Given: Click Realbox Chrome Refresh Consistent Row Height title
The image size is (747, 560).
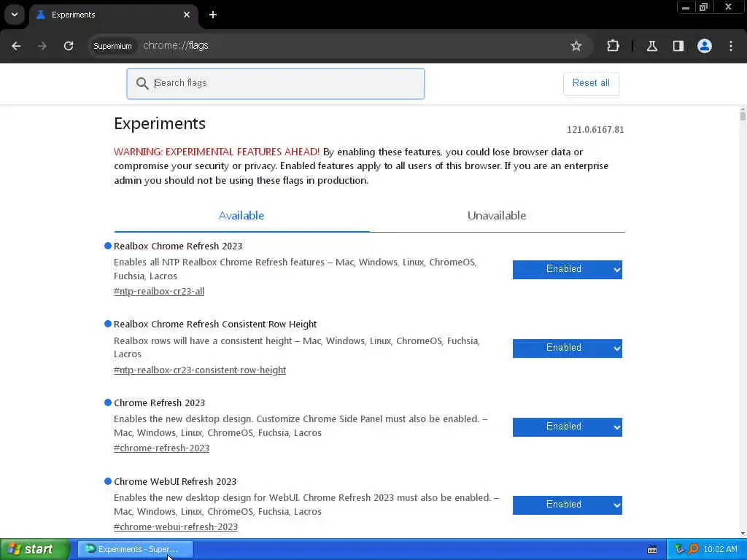Looking at the screenshot, I should (x=215, y=324).
